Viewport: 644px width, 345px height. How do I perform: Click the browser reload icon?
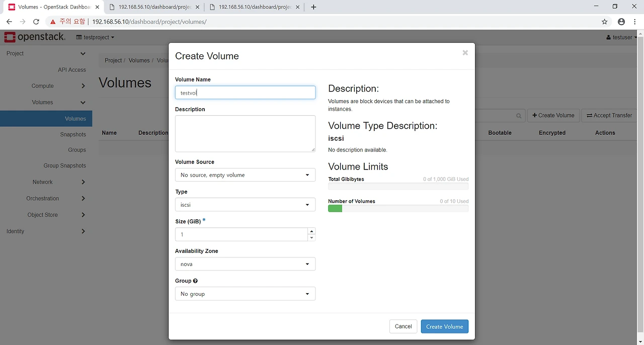pos(36,22)
